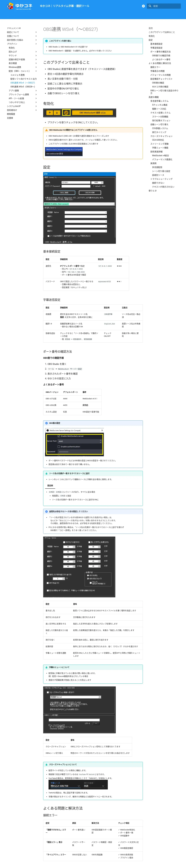Jump to 字幕送信設定 in table of contents
Image resolution: width=186 pixels, height=868 pixels.
pyautogui.click(x=156, y=48)
